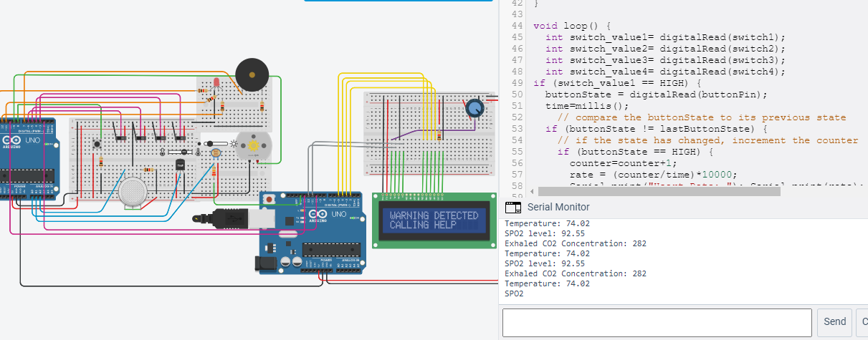Click the Send button in Serial Monitor
The height and width of the screenshot is (340, 868).
click(x=834, y=321)
